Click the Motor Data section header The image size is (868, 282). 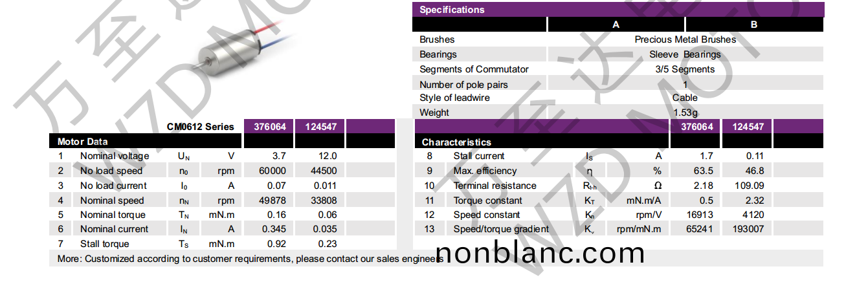pos(83,141)
